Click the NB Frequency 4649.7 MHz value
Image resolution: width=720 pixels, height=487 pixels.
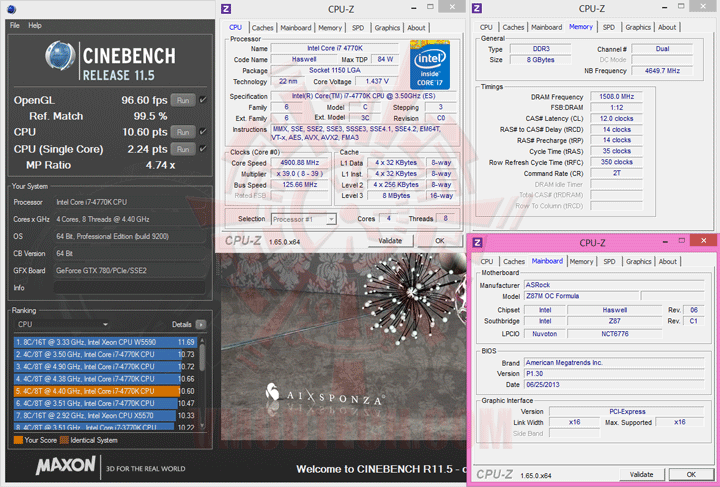pyautogui.click(x=662, y=71)
